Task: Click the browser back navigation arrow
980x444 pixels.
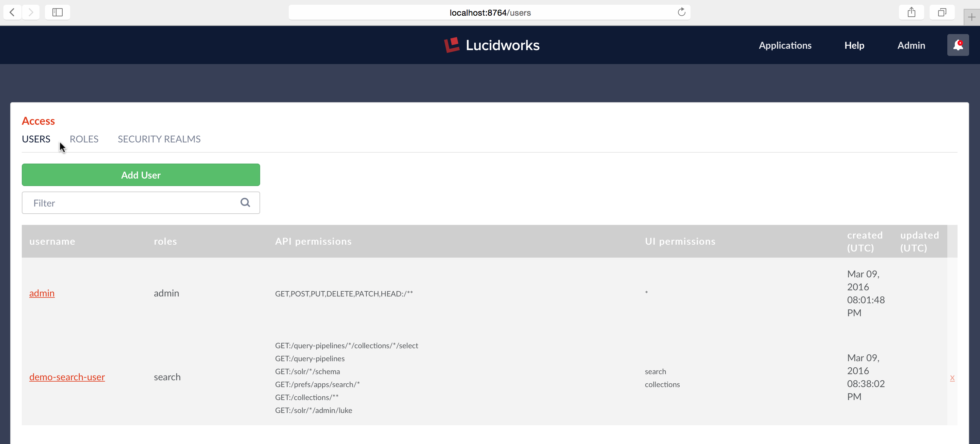Action: click(x=13, y=11)
